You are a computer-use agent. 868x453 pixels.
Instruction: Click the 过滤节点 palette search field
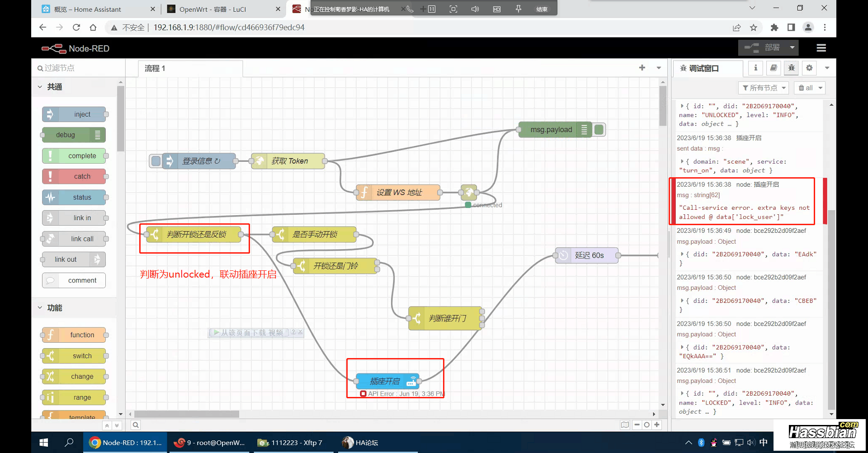(78, 68)
